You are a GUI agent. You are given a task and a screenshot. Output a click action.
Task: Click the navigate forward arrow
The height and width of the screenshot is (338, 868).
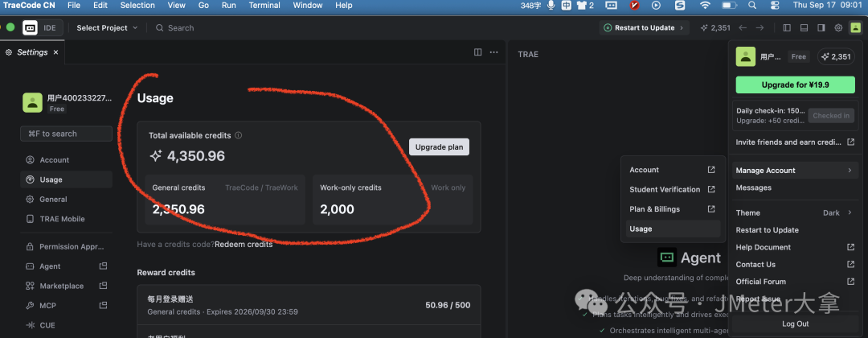760,27
